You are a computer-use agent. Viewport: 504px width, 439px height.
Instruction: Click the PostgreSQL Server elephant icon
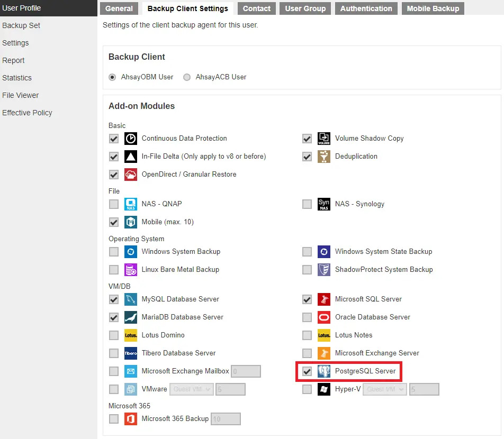click(x=324, y=371)
